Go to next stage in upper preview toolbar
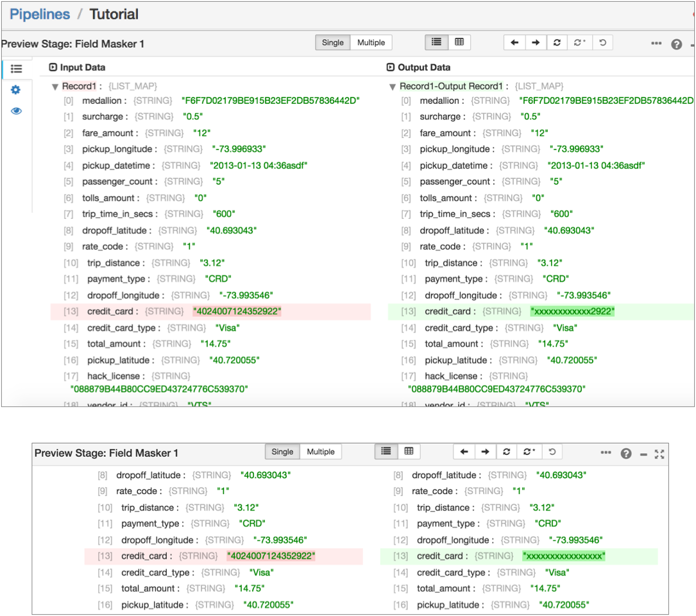This screenshot has height=616, width=696. (x=536, y=42)
